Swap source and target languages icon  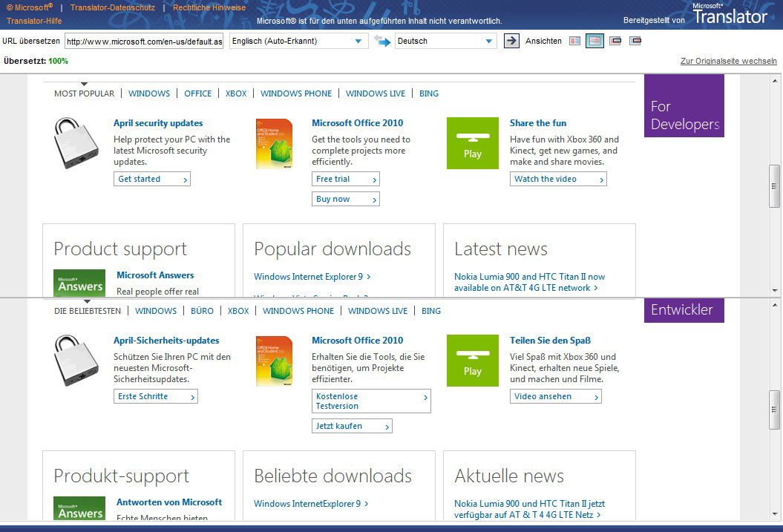click(x=382, y=41)
